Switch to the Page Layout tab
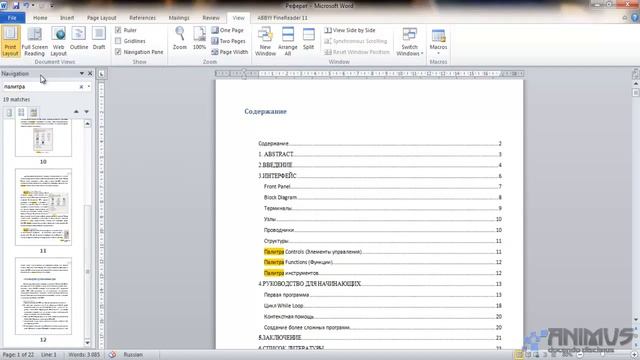Image resolution: width=640 pixels, height=360 pixels. [x=102, y=18]
